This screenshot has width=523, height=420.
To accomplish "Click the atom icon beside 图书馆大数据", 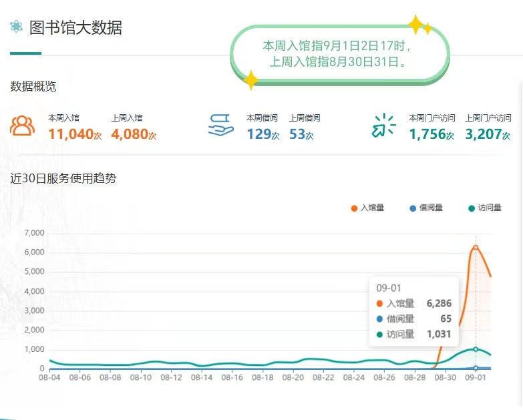I will coord(16,27).
